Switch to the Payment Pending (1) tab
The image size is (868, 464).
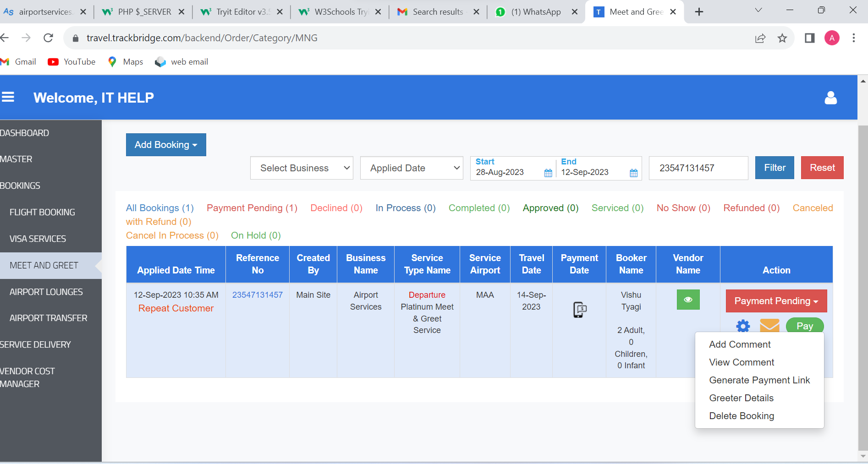(x=252, y=208)
